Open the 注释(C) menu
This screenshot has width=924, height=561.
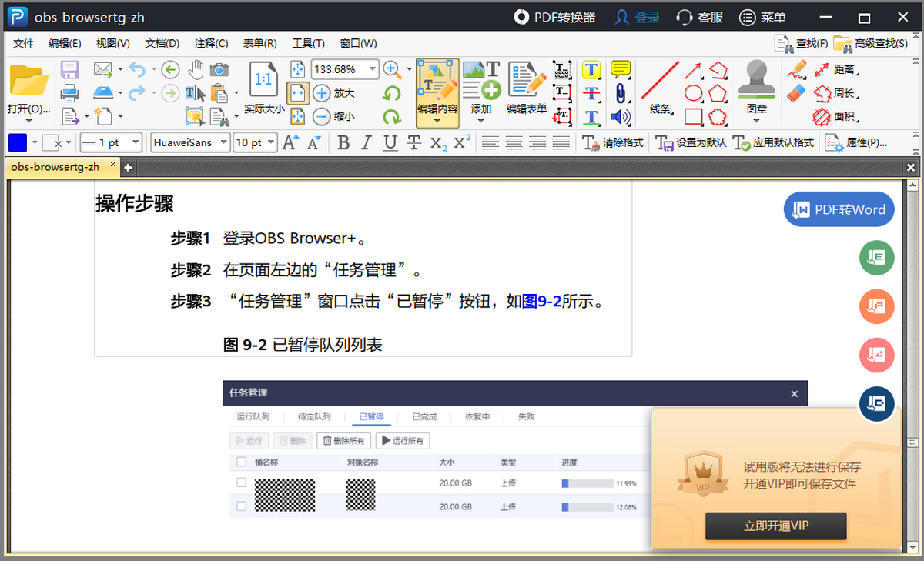(x=211, y=43)
